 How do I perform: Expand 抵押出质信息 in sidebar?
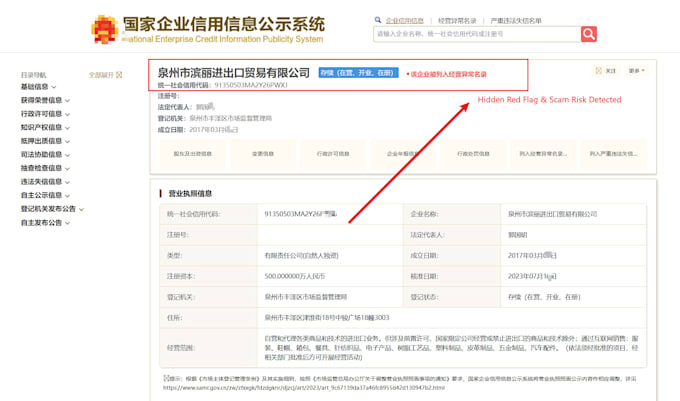tap(45, 141)
